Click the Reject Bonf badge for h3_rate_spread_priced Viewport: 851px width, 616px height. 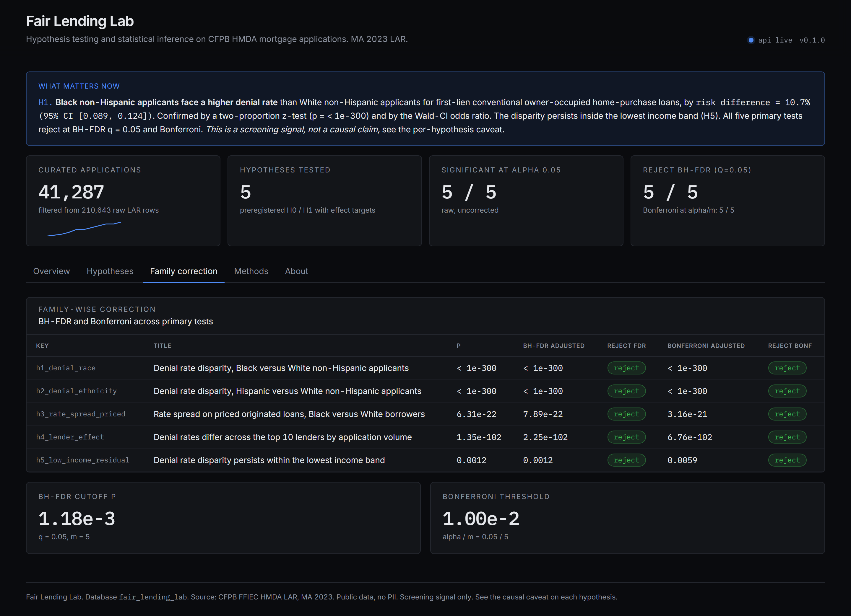point(787,414)
